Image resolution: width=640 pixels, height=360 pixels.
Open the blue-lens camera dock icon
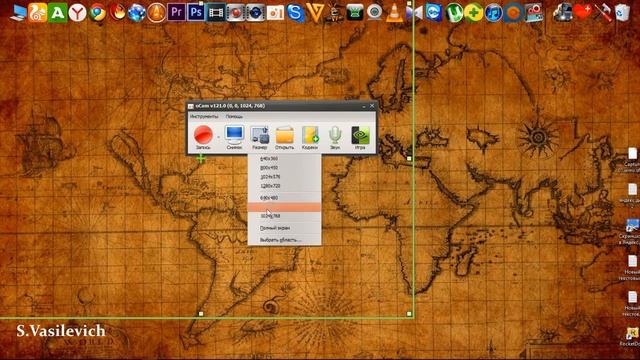[256, 13]
